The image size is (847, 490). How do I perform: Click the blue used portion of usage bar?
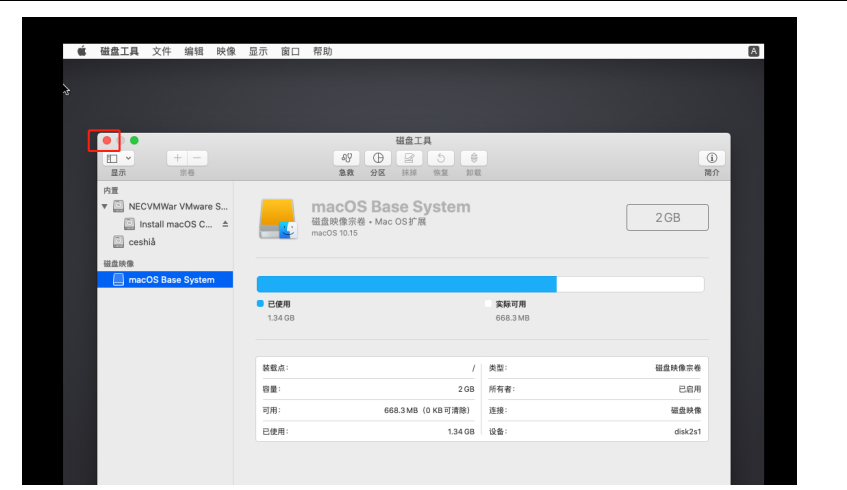pyautogui.click(x=407, y=284)
